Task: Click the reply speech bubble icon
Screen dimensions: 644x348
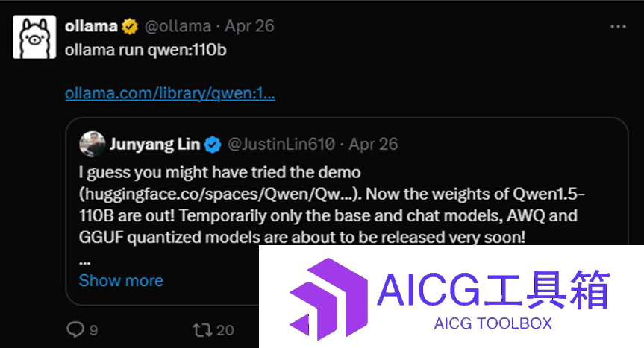Action: pyautogui.click(x=75, y=329)
